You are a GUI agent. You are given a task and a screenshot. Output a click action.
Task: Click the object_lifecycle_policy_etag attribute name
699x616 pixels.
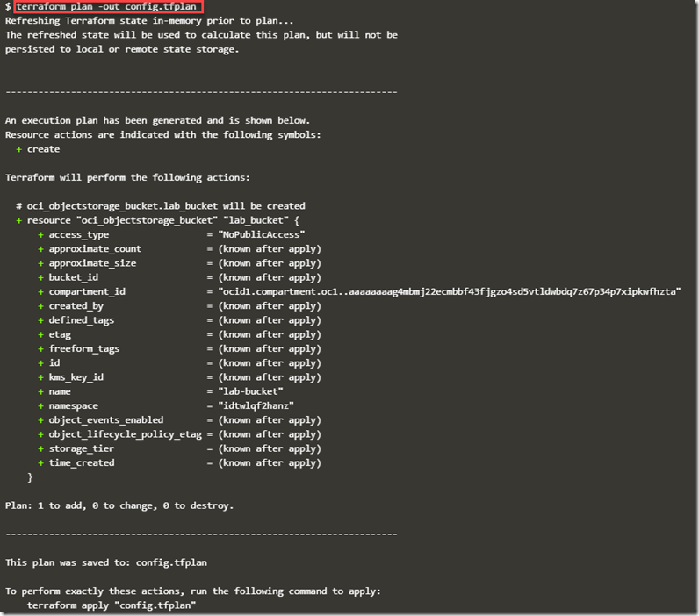126,434
